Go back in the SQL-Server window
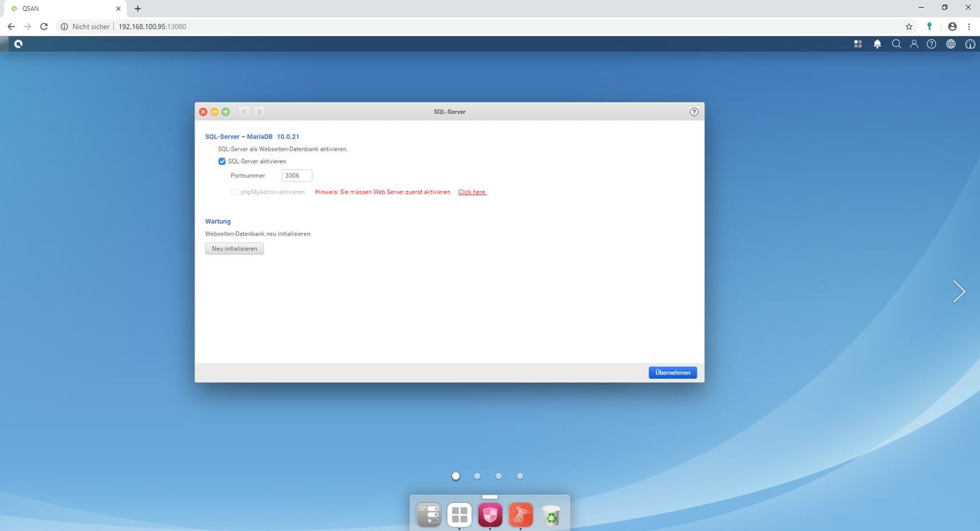 pyautogui.click(x=244, y=112)
